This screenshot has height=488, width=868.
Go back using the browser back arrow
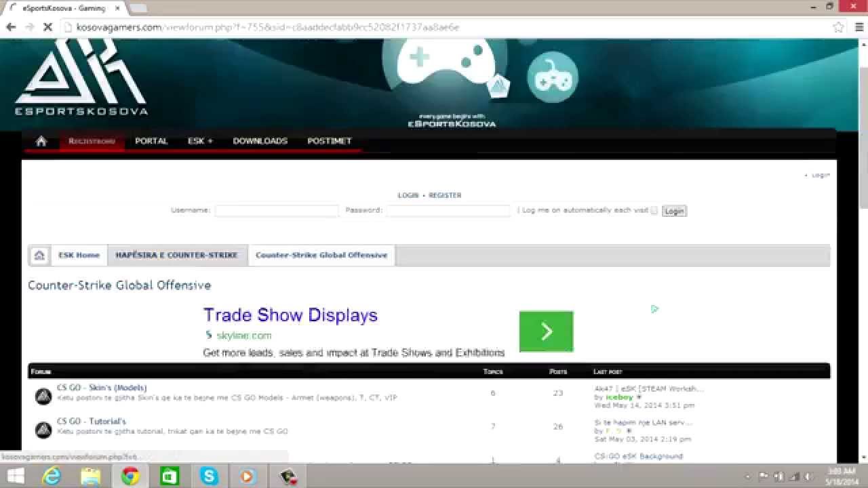(11, 27)
